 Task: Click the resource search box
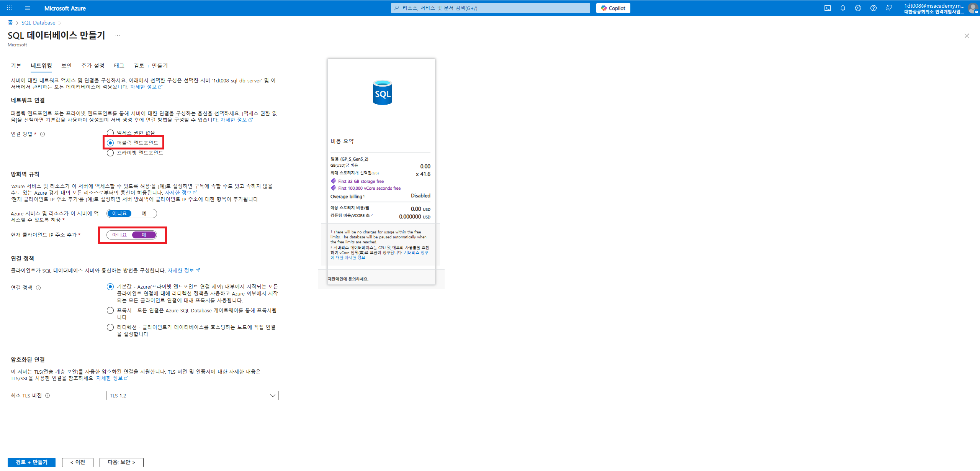click(490, 8)
